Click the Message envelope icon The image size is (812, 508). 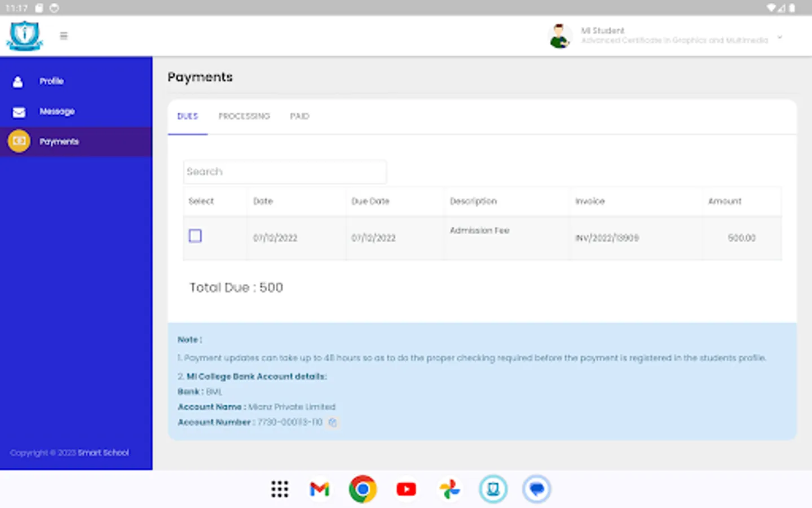pos(19,112)
